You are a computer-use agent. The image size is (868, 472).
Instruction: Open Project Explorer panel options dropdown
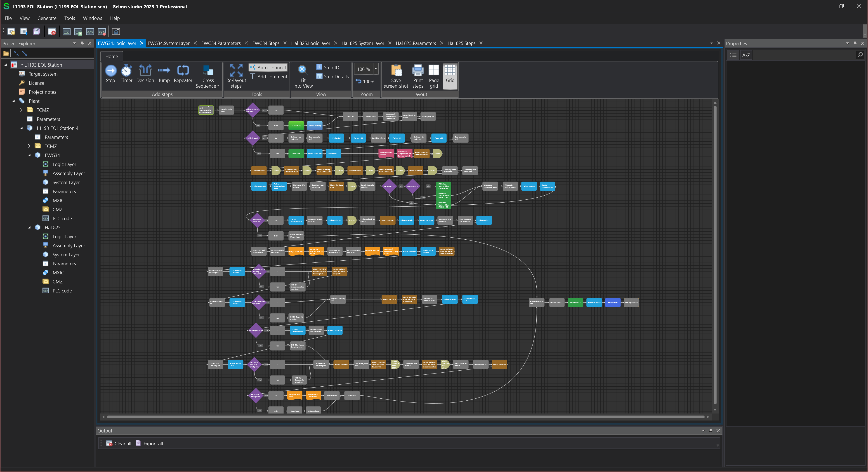[x=74, y=43]
